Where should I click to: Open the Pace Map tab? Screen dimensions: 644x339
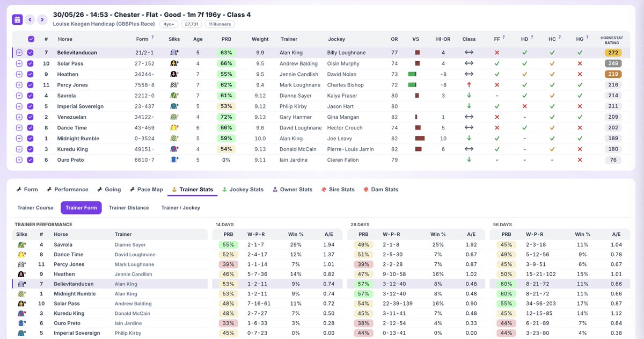pos(145,190)
